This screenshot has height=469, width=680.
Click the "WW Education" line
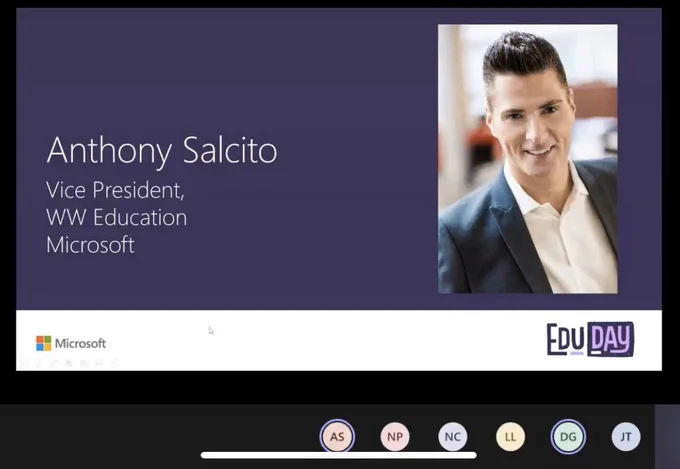tap(116, 217)
